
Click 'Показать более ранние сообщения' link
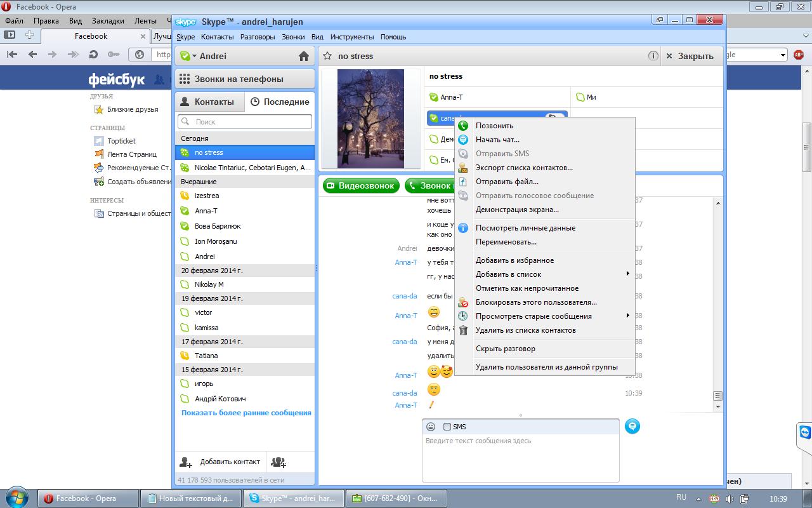246,413
